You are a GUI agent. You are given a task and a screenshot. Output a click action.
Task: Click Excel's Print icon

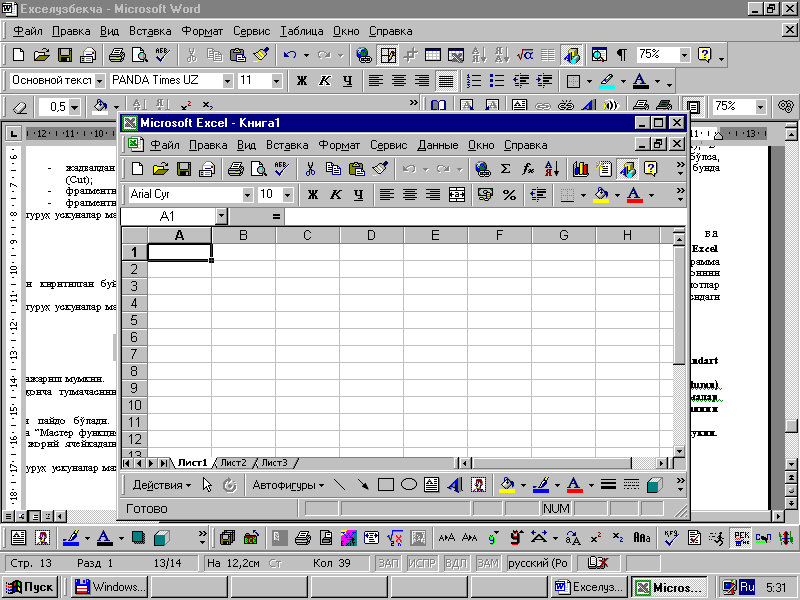235,169
